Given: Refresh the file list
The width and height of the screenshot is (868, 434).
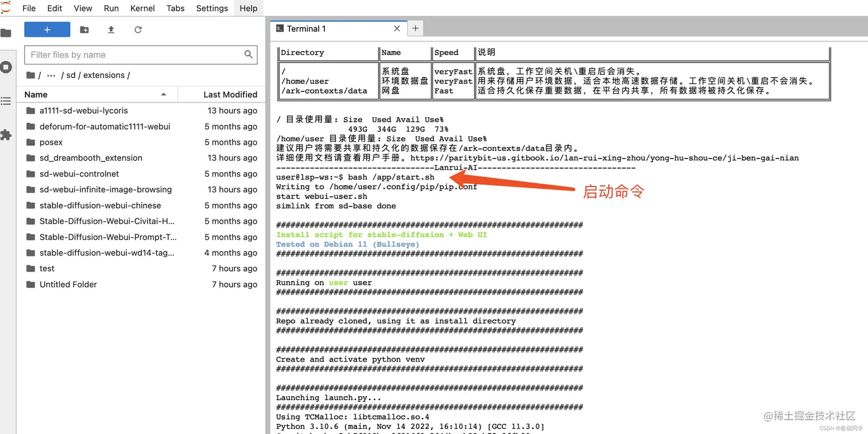Looking at the screenshot, I should 138,30.
